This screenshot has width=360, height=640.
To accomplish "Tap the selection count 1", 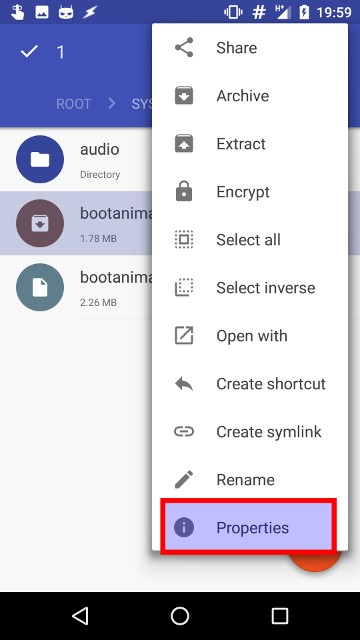I will [x=60, y=52].
